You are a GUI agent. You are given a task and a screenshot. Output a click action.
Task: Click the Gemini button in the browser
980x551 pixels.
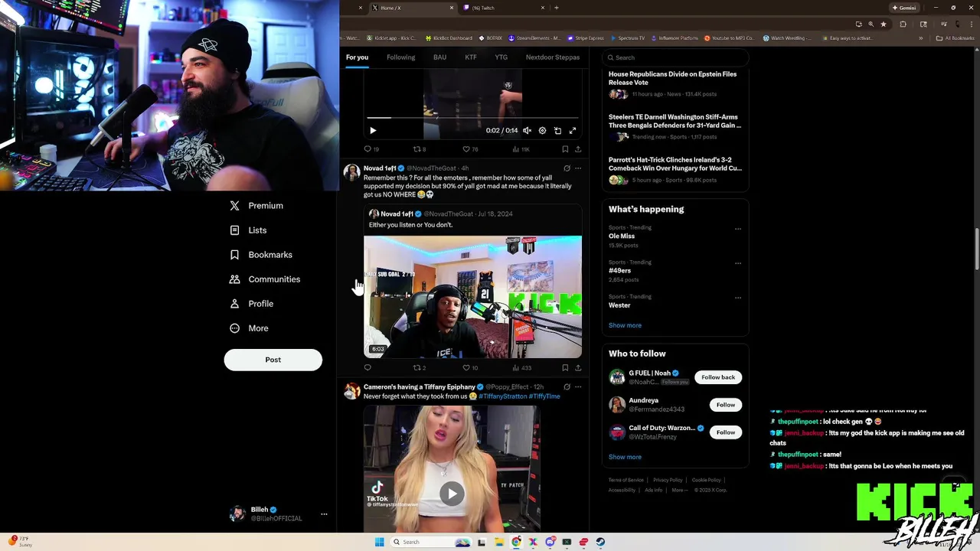(904, 8)
